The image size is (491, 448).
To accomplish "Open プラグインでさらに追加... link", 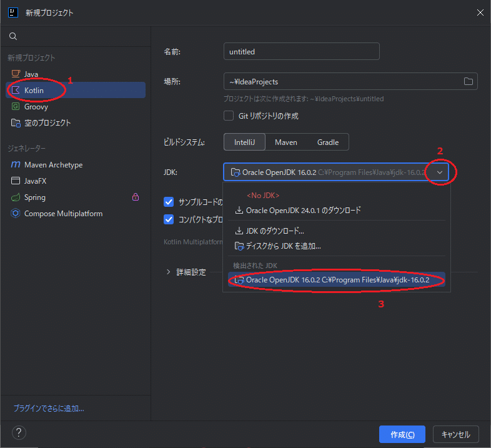I will (49, 408).
